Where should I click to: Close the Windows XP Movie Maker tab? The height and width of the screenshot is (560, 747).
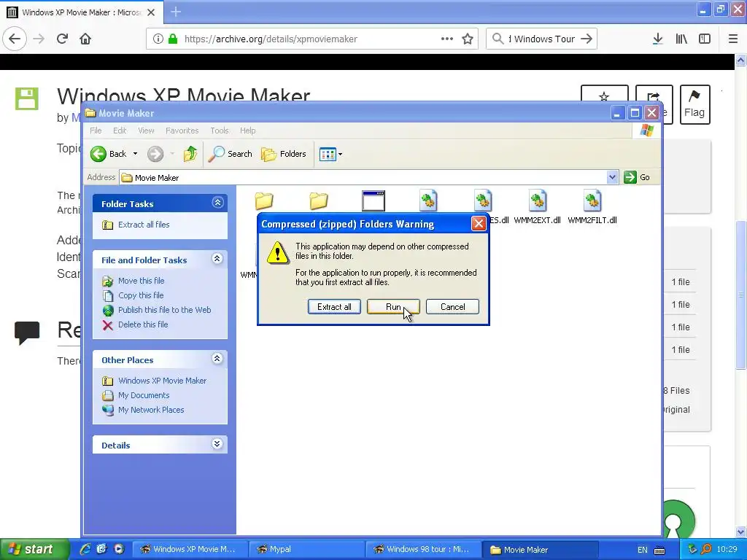pos(151,12)
